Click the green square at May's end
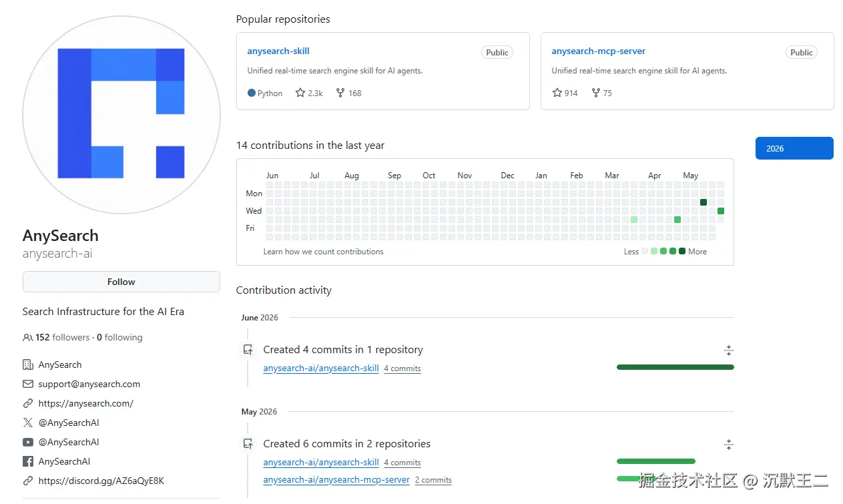The height and width of the screenshot is (504, 843). pyautogui.click(x=721, y=211)
